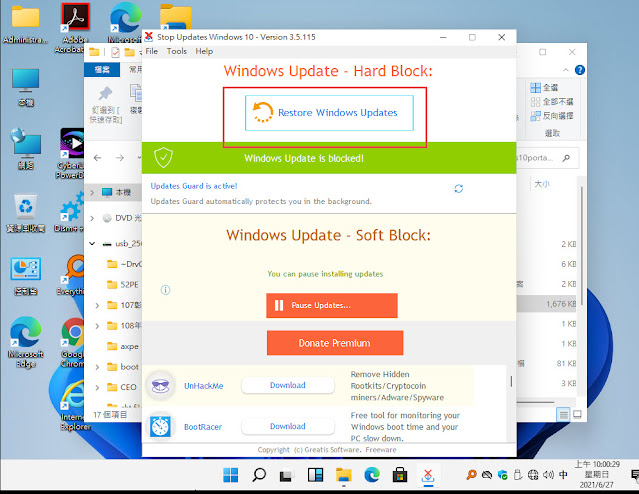Collapse the usb_25 drive node

[92, 243]
